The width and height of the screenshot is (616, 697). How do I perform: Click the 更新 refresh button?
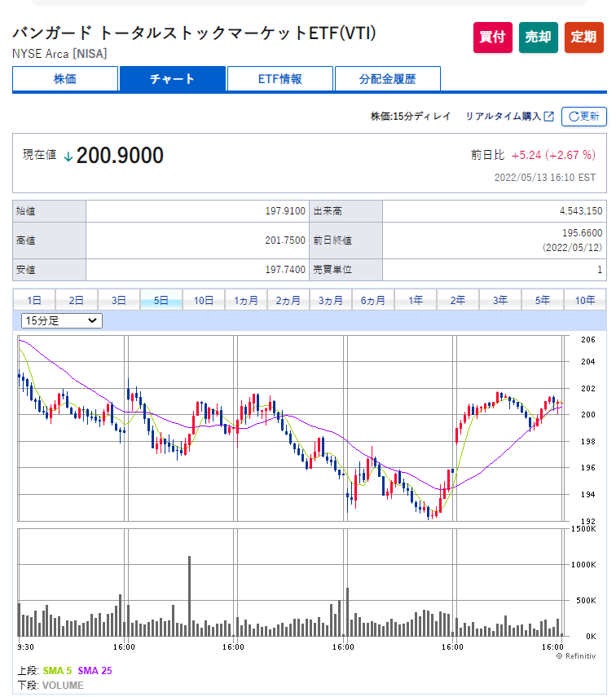584,117
